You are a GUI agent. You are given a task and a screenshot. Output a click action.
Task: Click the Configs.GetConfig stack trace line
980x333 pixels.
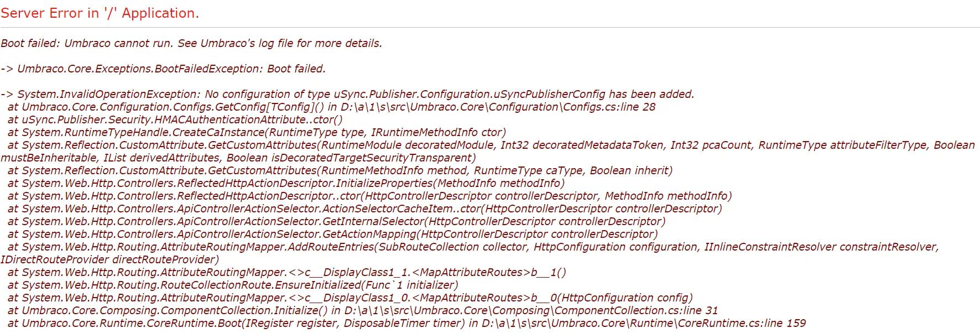331,107
